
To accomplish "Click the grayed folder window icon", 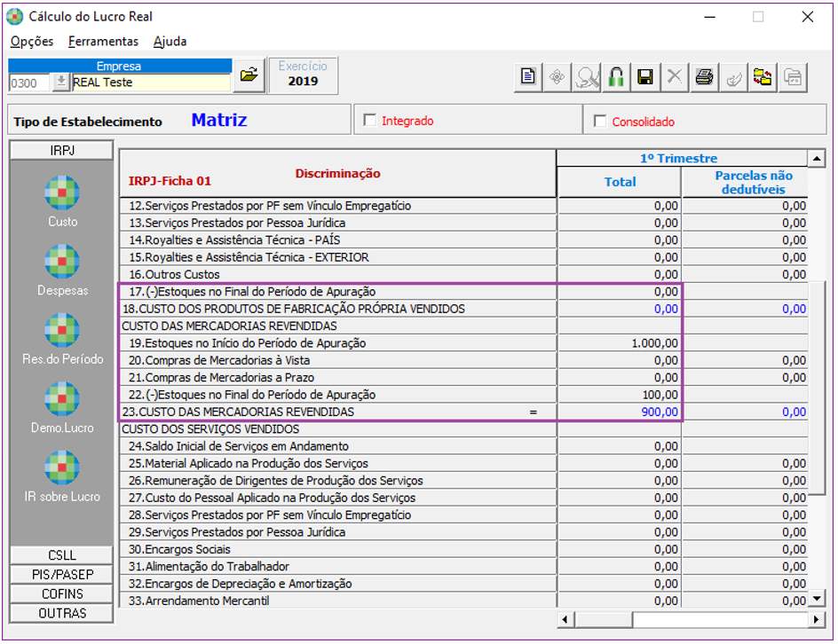I will click(792, 77).
